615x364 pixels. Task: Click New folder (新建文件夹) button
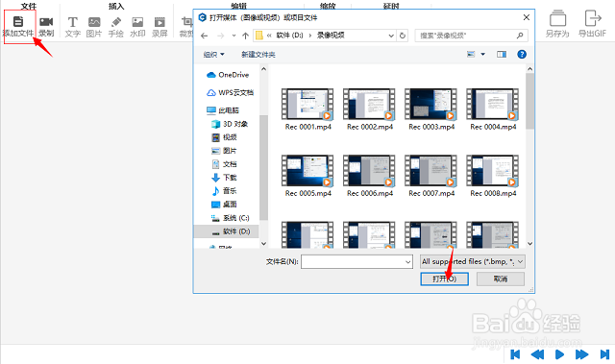(x=258, y=55)
